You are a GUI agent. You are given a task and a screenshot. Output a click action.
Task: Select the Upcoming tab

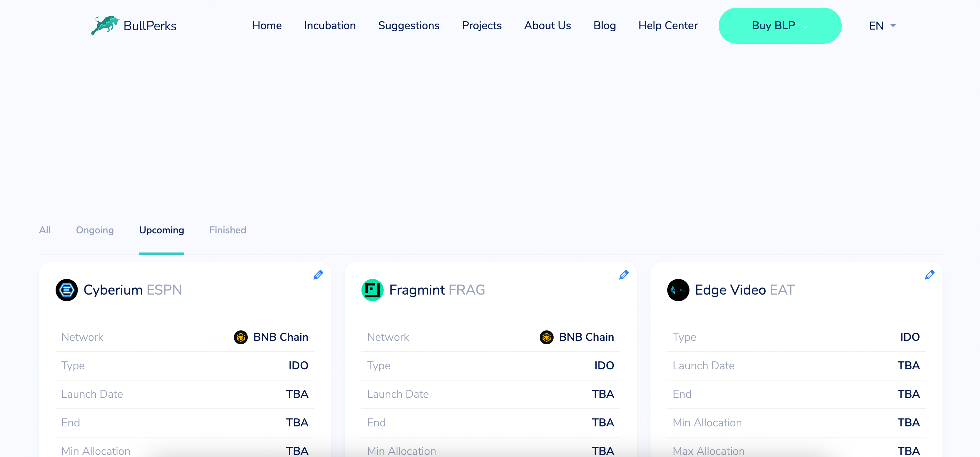click(161, 230)
